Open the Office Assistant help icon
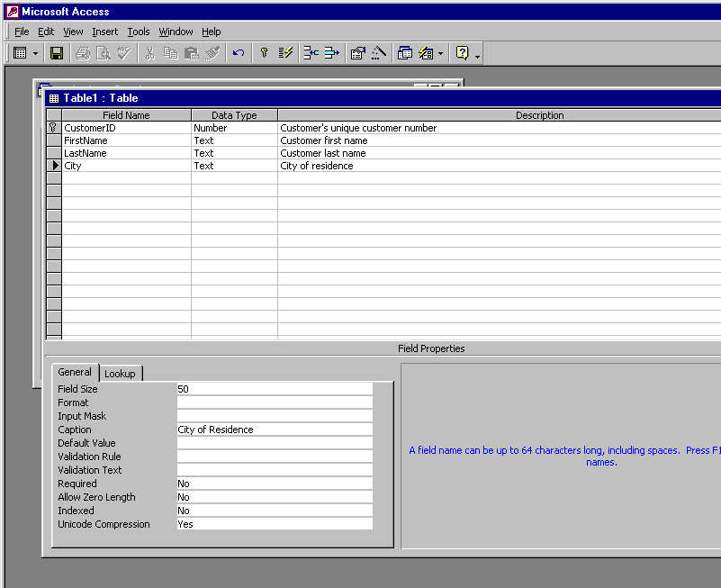This screenshot has height=588, width=721. pos(462,53)
